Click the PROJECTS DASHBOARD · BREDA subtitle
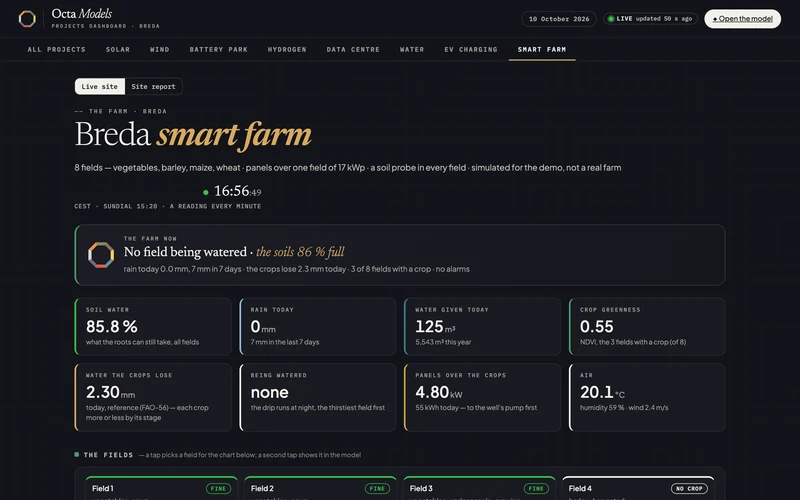 [x=106, y=26]
